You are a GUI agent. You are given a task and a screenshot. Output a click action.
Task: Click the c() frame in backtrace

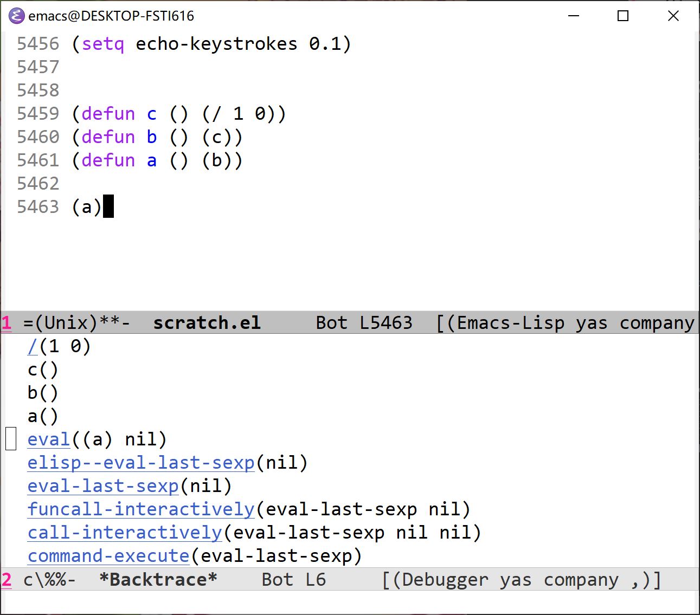pos(42,370)
